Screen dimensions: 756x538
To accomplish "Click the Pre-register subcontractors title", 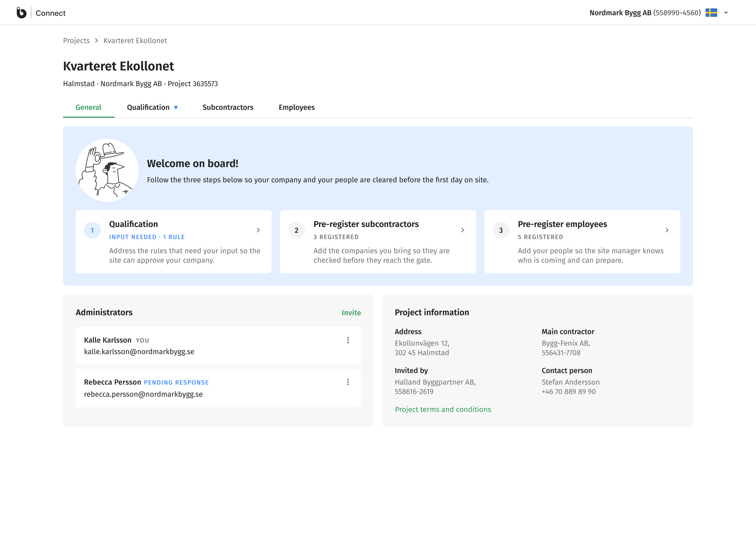I will (x=366, y=224).
